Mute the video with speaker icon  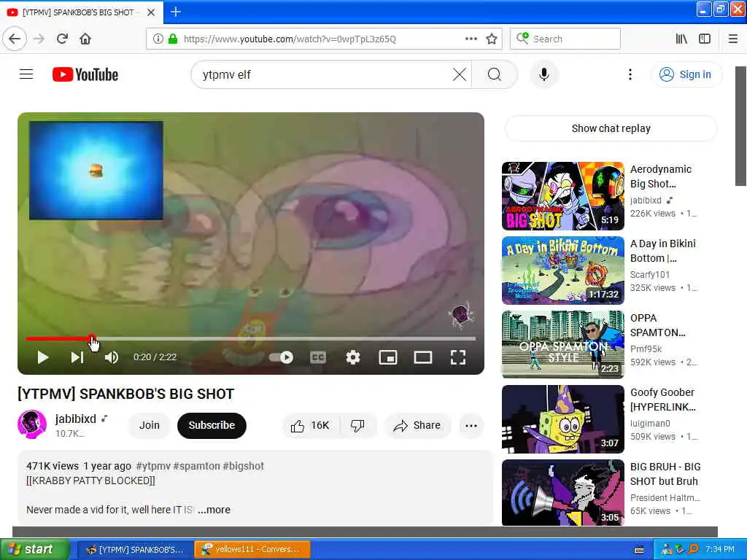[112, 357]
